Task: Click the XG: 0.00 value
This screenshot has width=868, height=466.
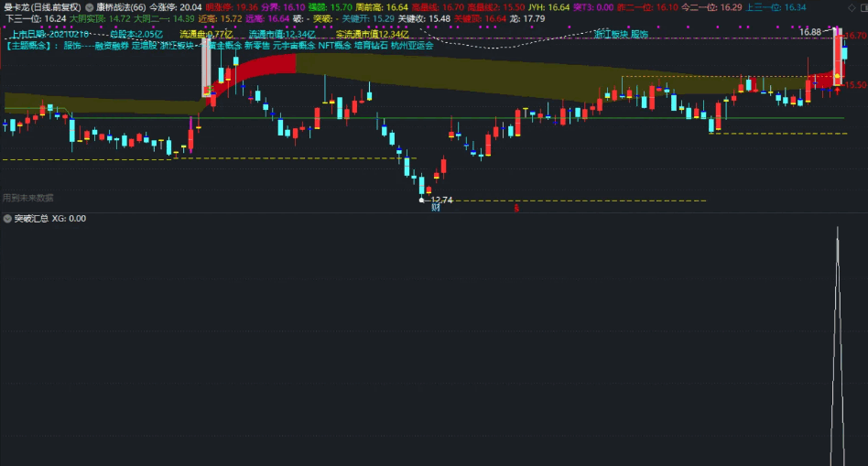Action: coord(69,219)
